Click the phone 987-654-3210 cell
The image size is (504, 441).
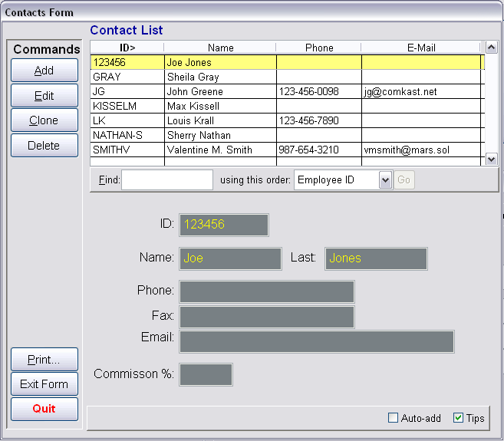pos(319,150)
